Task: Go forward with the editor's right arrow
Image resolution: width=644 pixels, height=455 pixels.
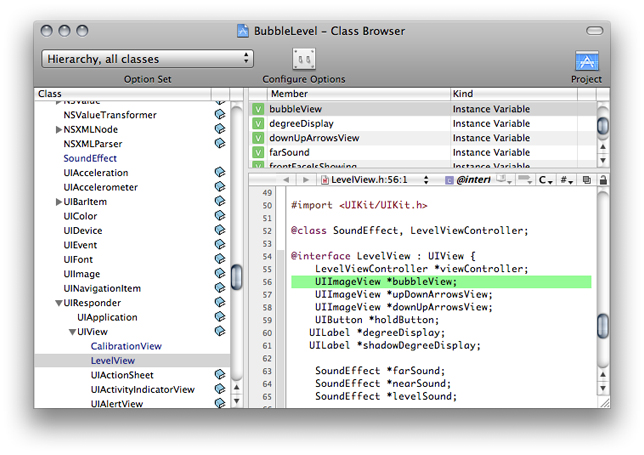Action: click(305, 180)
